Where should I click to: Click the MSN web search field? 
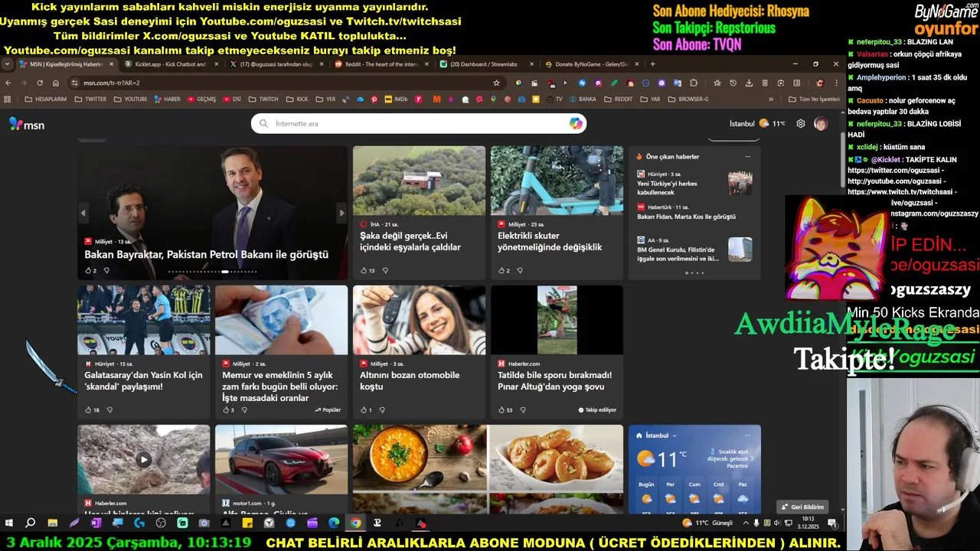(418, 123)
